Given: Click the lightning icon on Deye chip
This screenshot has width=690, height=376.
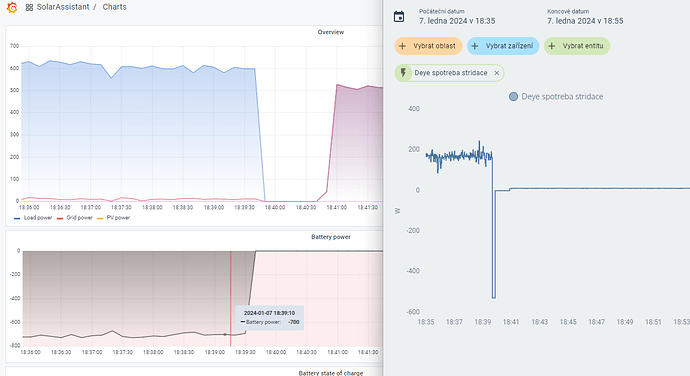Looking at the screenshot, I should 403,73.
